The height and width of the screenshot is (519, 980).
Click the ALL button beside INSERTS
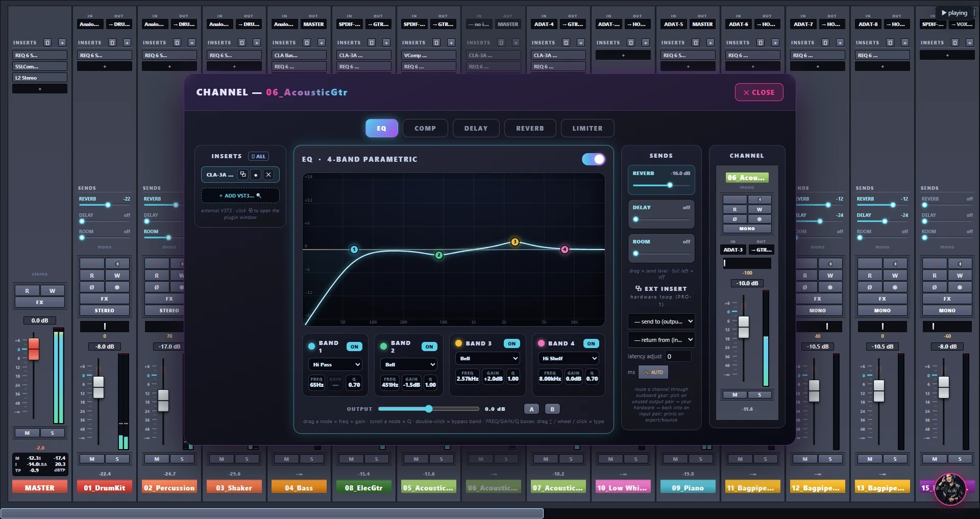258,156
